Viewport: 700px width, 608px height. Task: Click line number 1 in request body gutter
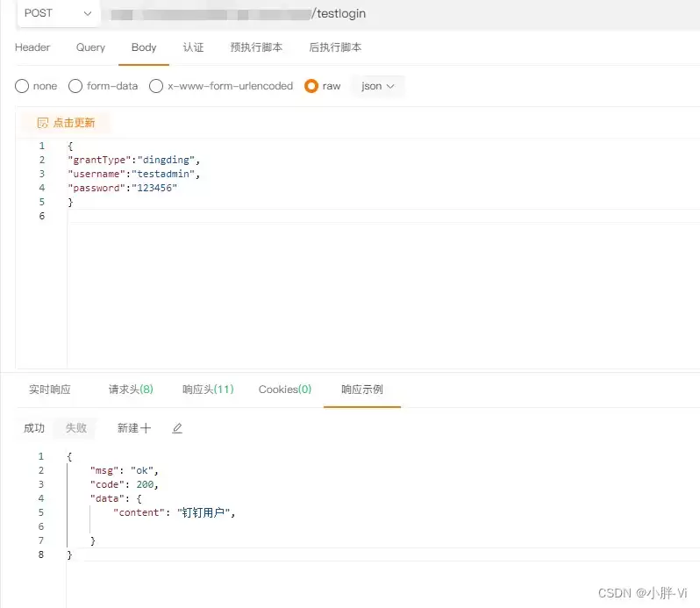(x=41, y=146)
